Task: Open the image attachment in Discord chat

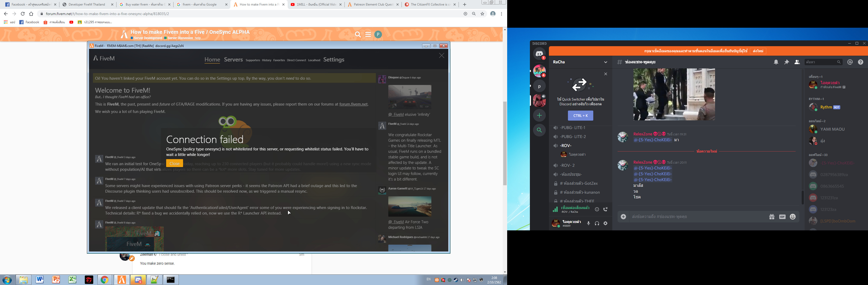Action: click(x=674, y=94)
